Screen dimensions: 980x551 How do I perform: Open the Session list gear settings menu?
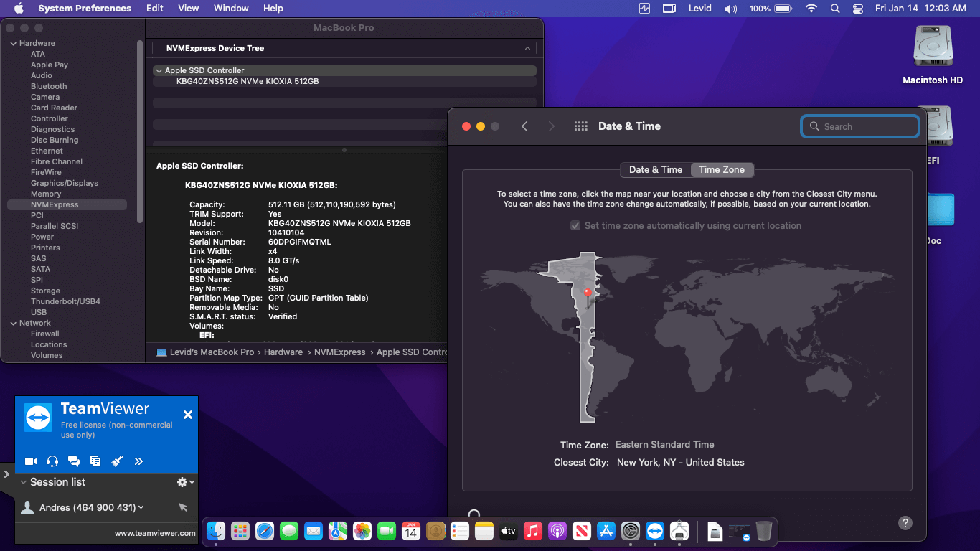186,482
